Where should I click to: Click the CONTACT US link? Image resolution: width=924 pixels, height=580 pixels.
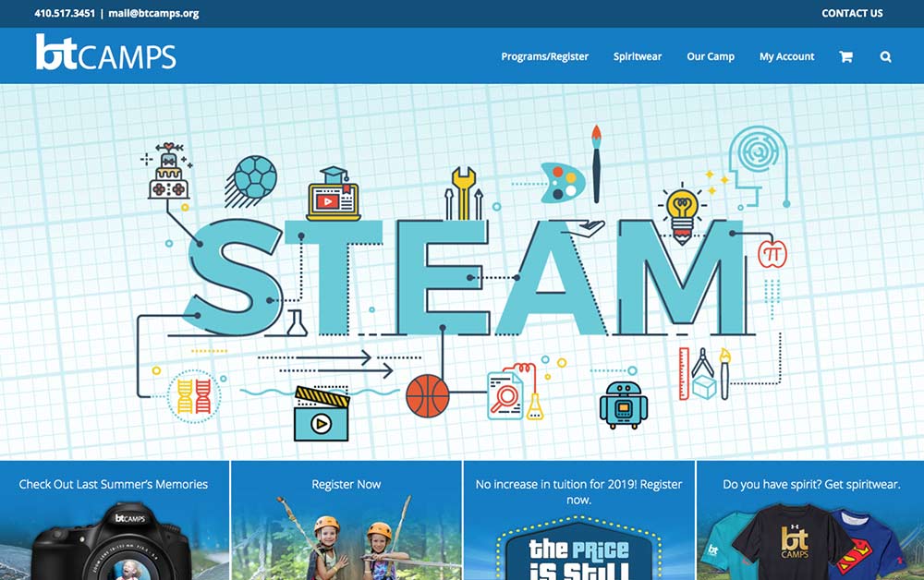(852, 13)
